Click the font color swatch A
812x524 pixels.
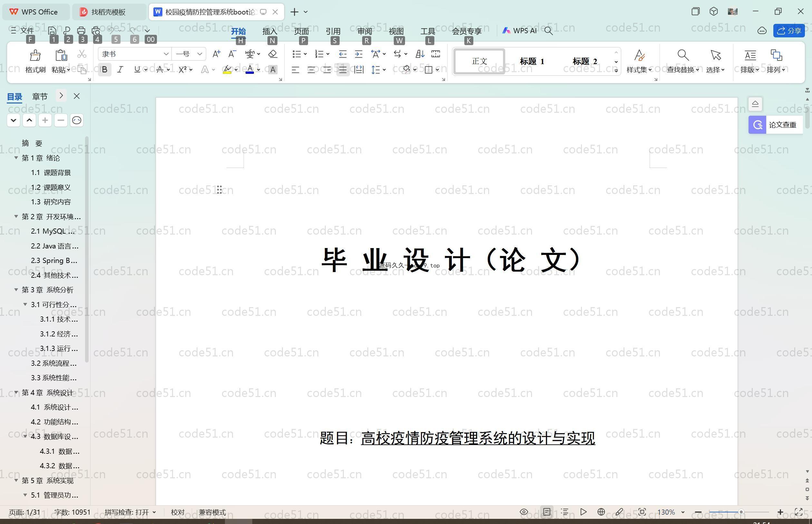(x=250, y=70)
